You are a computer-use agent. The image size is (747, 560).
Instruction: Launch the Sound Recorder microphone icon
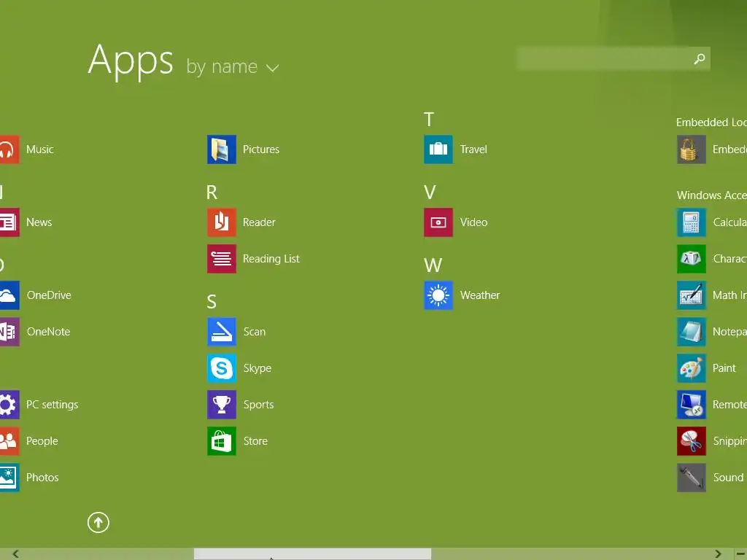692,478
